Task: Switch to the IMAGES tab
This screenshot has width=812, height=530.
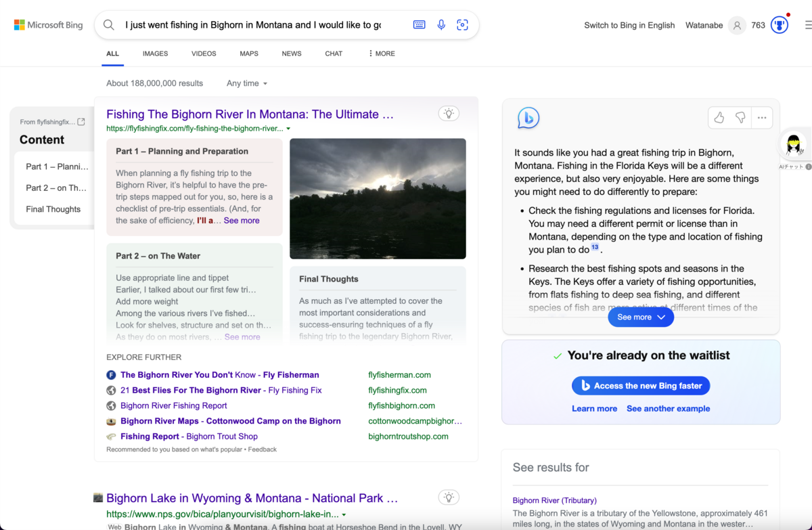Action: 155,53
